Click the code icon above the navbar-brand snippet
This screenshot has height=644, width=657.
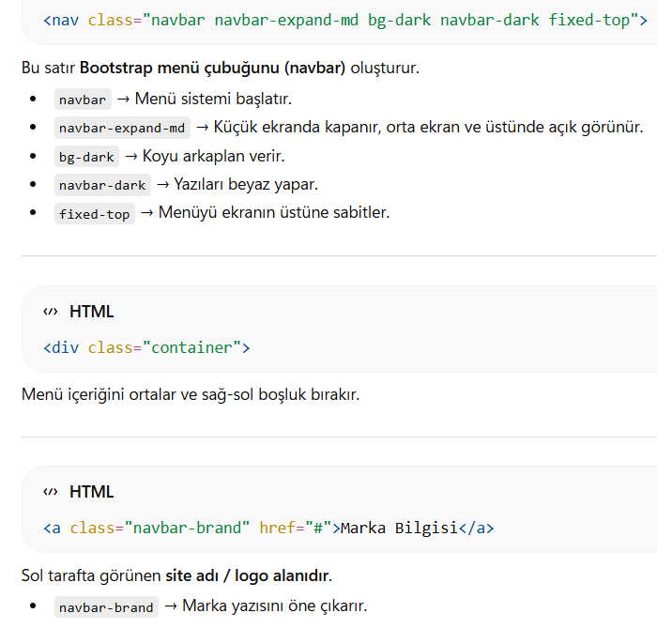pos(50,492)
